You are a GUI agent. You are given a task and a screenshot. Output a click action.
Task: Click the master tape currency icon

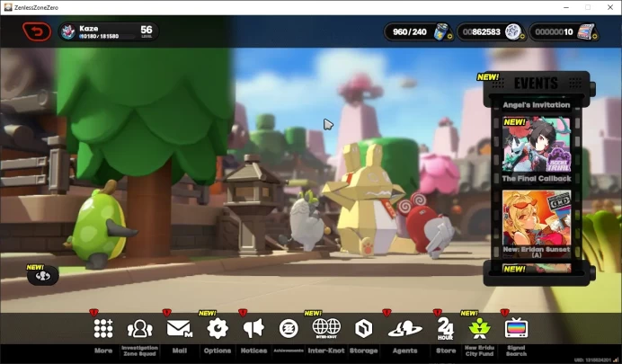point(586,31)
